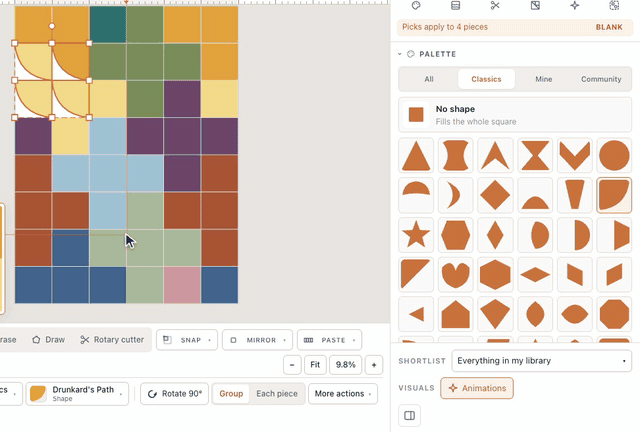Open the layout panel icon in the top row
640x432 pixels.
456,5
